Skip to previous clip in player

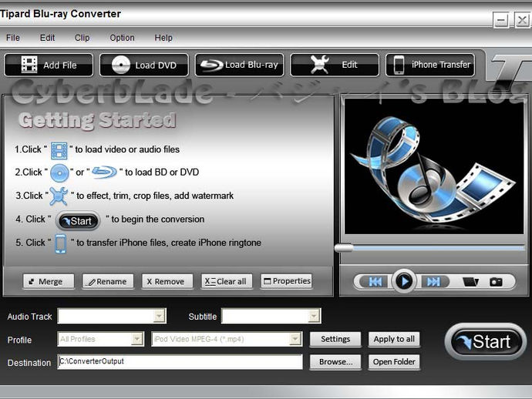coord(375,282)
